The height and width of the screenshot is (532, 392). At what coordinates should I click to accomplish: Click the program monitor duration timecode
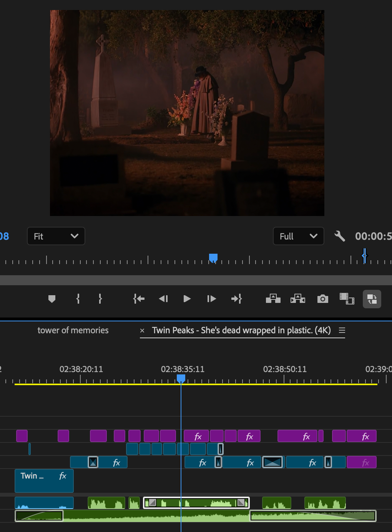pyautogui.click(x=373, y=236)
